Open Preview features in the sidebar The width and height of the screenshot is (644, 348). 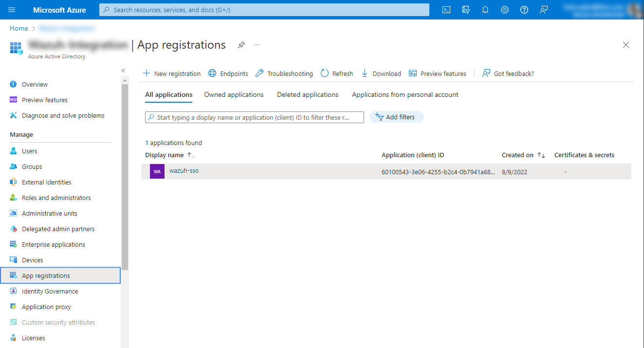click(x=45, y=100)
